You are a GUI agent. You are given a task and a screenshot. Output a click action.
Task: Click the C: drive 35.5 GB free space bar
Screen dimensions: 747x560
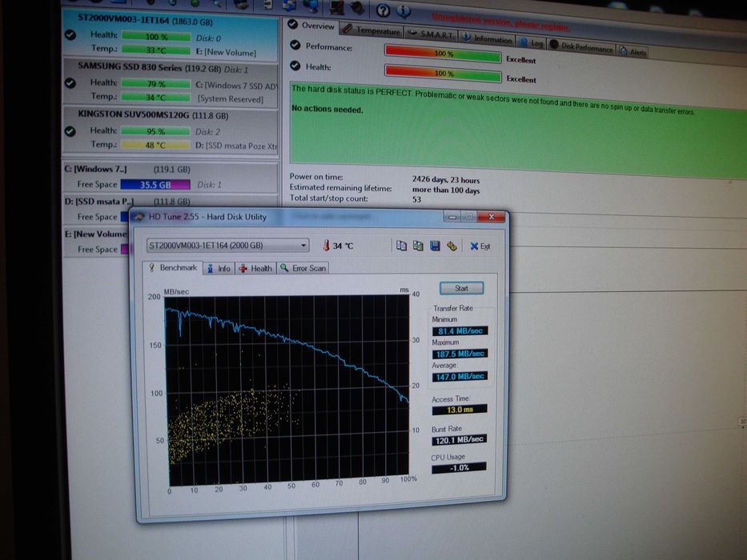click(155, 184)
